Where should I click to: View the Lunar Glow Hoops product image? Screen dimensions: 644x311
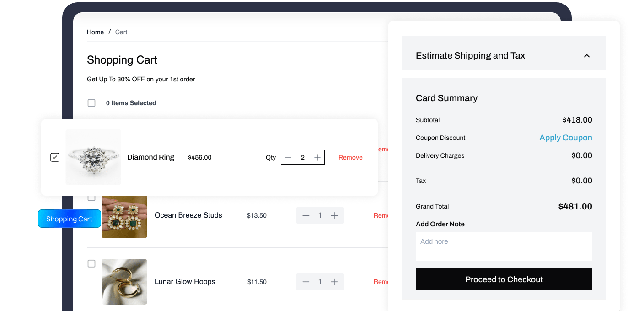(124, 282)
